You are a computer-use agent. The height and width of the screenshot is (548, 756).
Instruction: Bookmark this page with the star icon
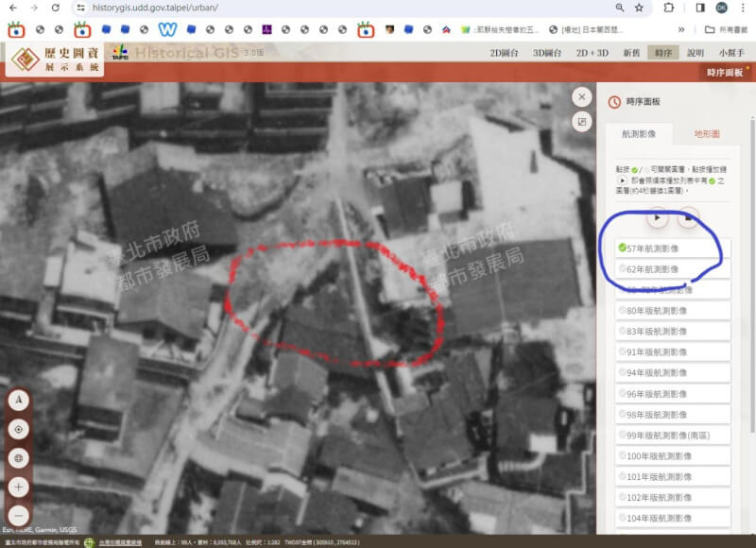[x=640, y=8]
